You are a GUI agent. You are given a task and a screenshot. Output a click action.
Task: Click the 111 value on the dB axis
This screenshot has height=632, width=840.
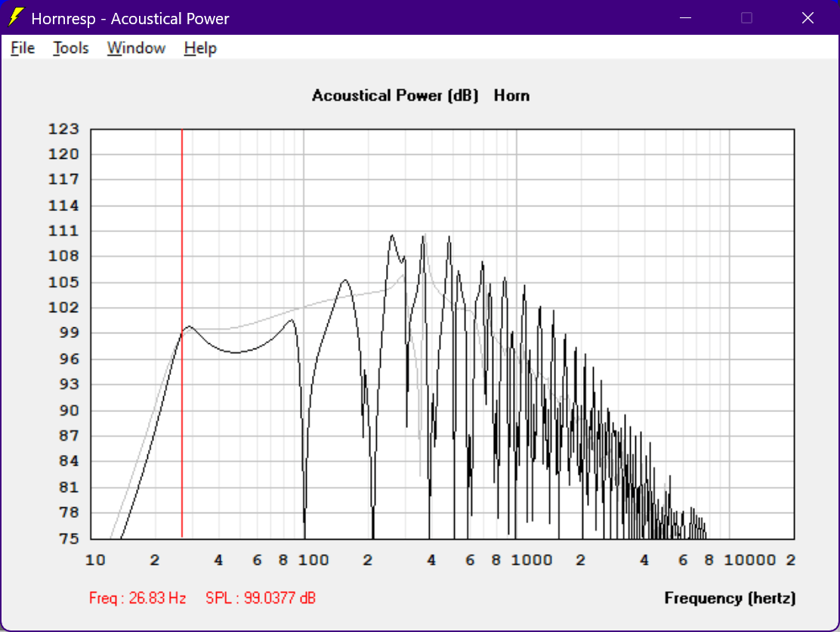click(x=63, y=231)
